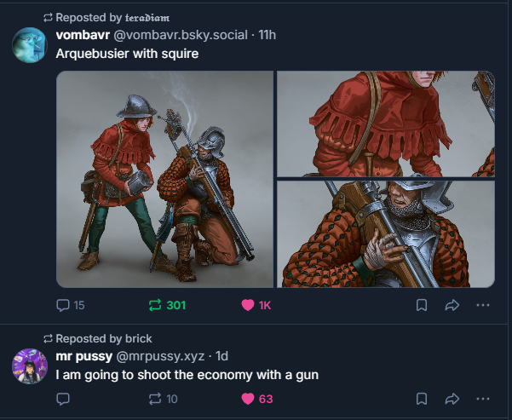
Task: Bookmark vombavr's Arquebusier post
Action: point(421,305)
